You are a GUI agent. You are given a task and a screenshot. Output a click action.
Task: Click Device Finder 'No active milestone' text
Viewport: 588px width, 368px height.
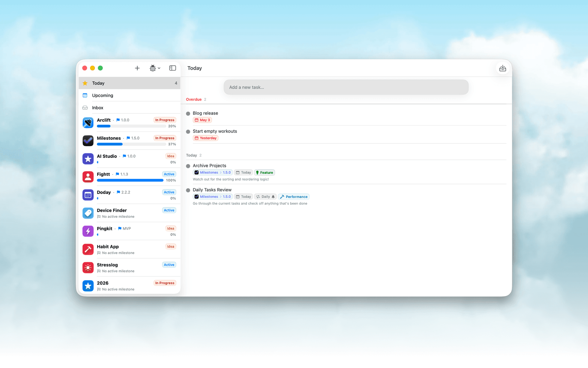click(118, 217)
